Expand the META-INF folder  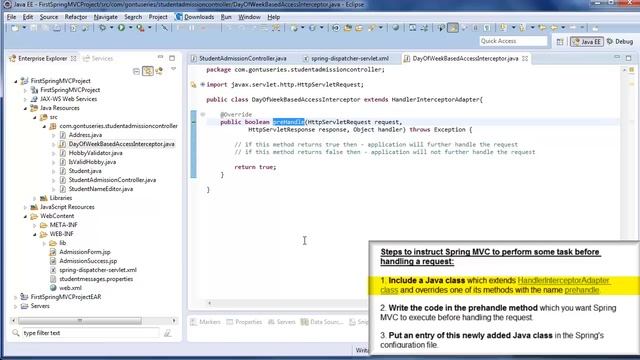(35, 225)
